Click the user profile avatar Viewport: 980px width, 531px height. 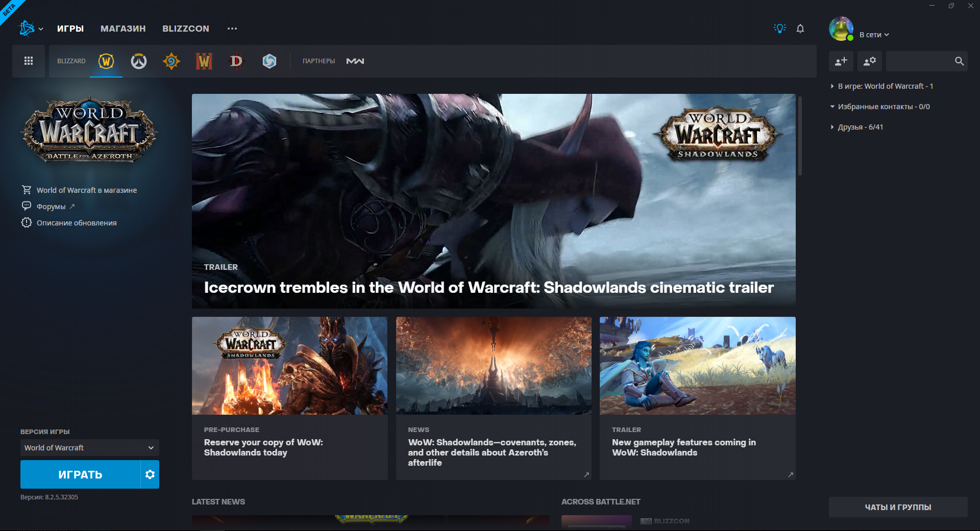coord(841,29)
